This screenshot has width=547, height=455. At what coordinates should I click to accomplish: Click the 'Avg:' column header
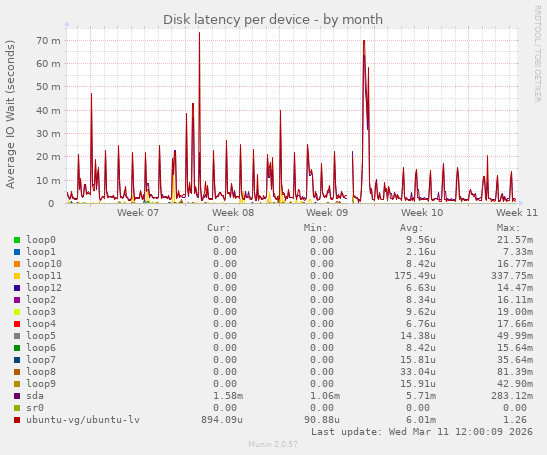tap(412, 228)
